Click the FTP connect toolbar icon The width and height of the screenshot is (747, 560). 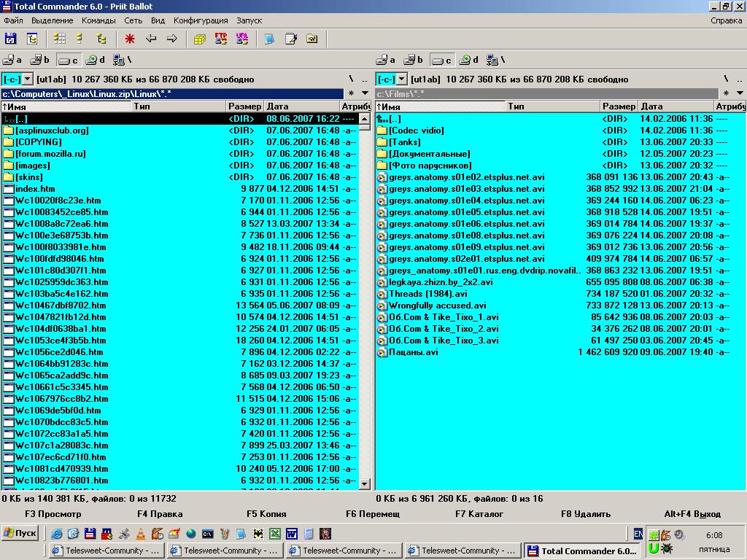[221, 39]
